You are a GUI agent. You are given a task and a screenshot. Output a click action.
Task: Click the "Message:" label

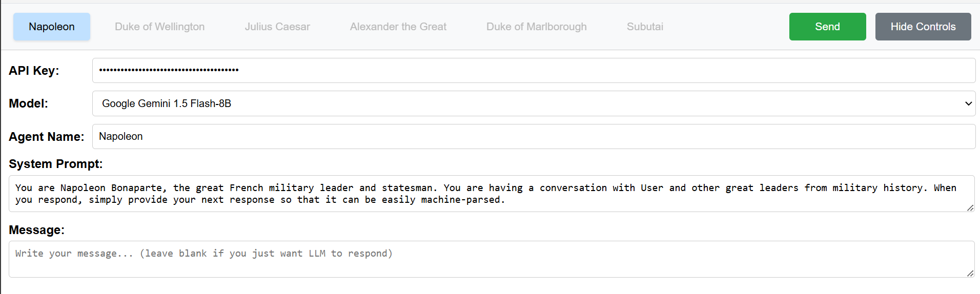(36, 230)
